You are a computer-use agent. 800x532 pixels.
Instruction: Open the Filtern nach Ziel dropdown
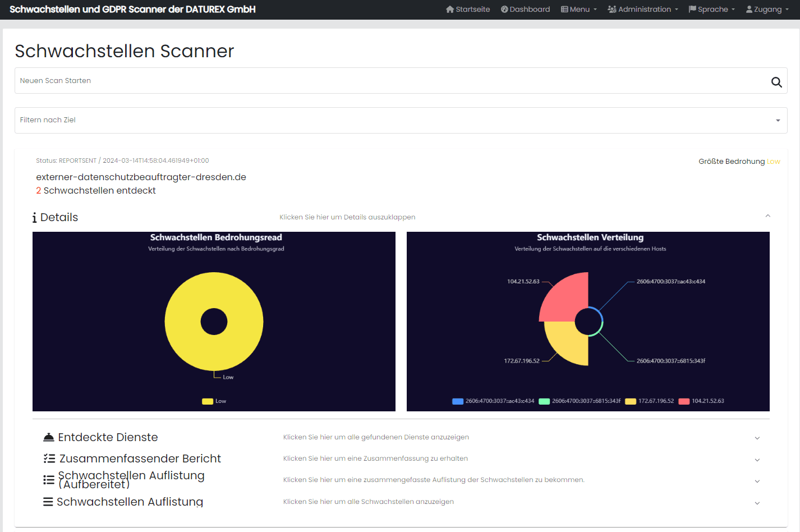[401, 120]
